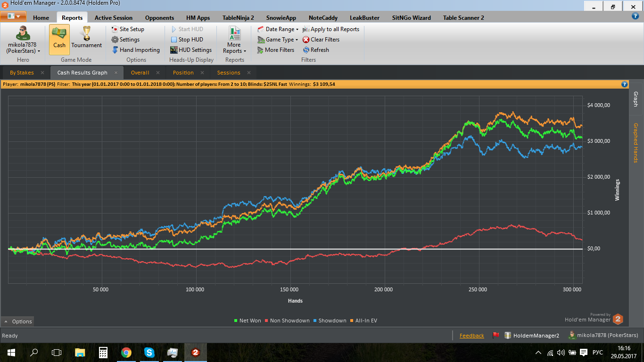Open Task View on taskbar
This screenshot has width=644, height=362.
click(57, 352)
